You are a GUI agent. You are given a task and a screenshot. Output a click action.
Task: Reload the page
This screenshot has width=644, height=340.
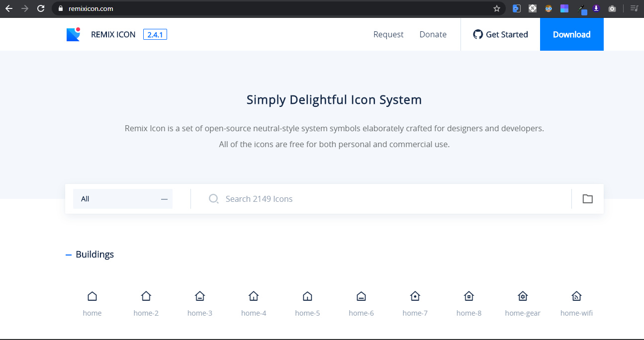(41, 8)
